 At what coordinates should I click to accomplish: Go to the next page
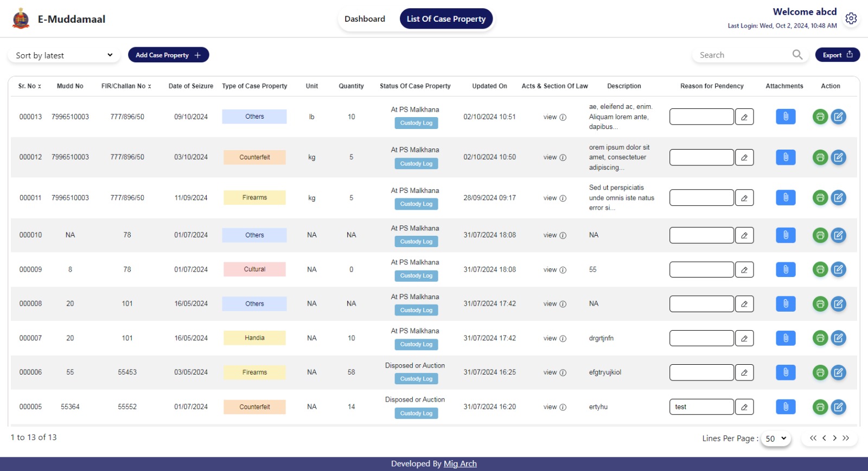[x=835, y=438]
